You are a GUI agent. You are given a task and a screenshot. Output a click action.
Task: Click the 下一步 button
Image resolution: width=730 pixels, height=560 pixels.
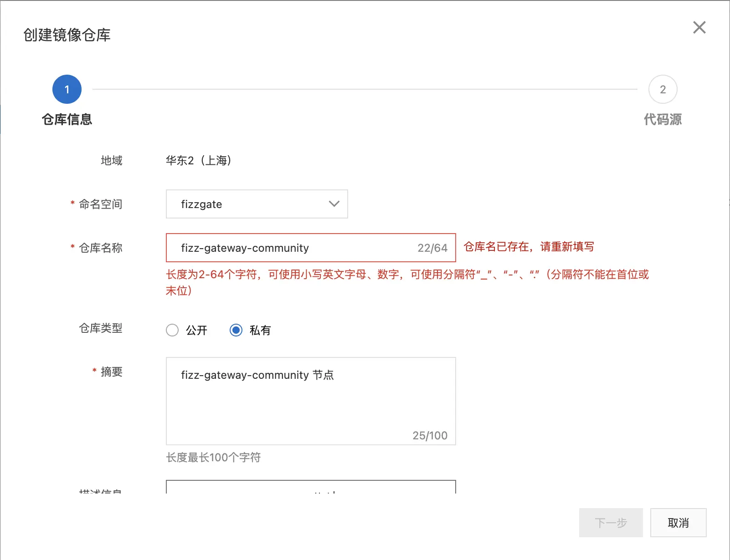(x=611, y=523)
